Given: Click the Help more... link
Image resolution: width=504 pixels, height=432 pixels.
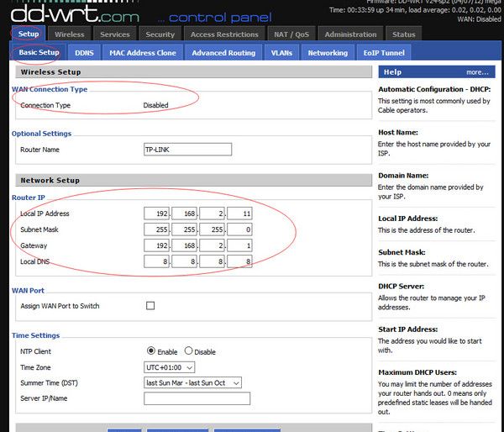Looking at the screenshot, I should click(477, 72).
